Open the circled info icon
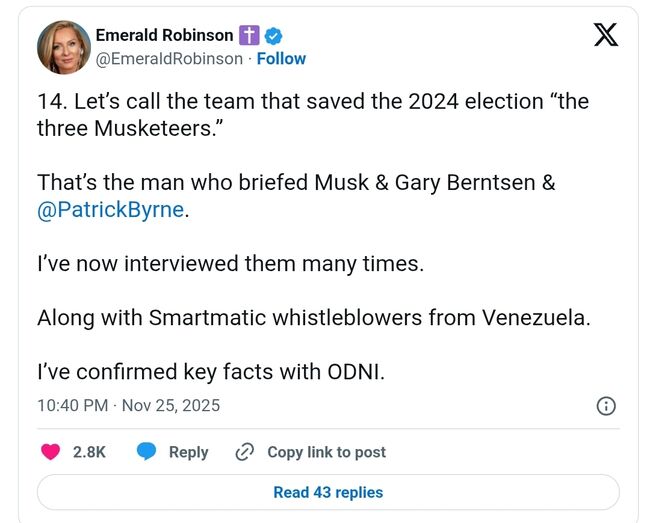The height and width of the screenshot is (523, 650). (x=605, y=405)
